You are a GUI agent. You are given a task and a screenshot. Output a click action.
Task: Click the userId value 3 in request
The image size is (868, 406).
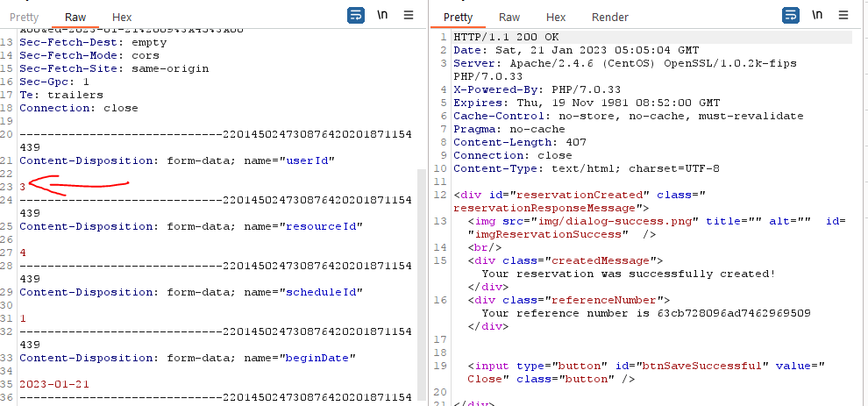pos(23,186)
